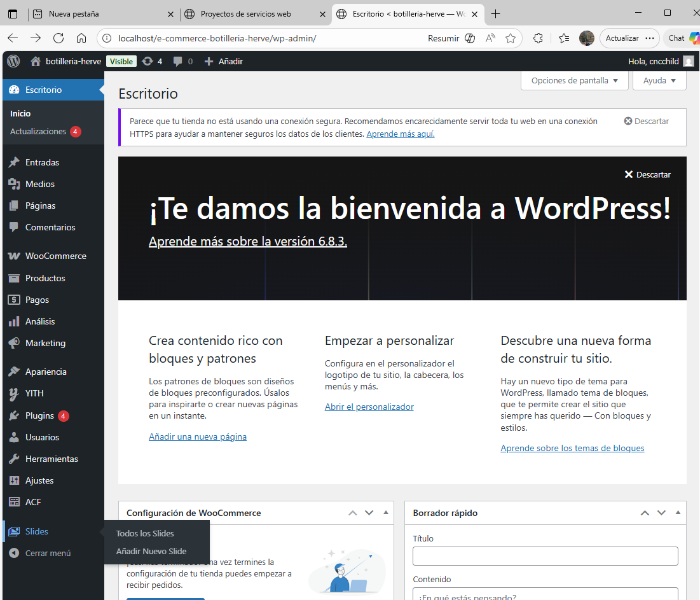Open YITH menu in the sidebar

point(34,393)
